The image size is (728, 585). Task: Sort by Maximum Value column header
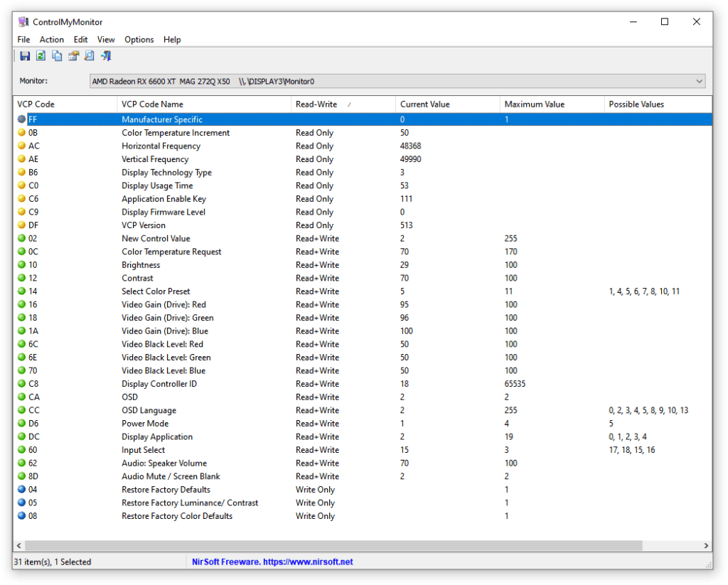coord(552,104)
